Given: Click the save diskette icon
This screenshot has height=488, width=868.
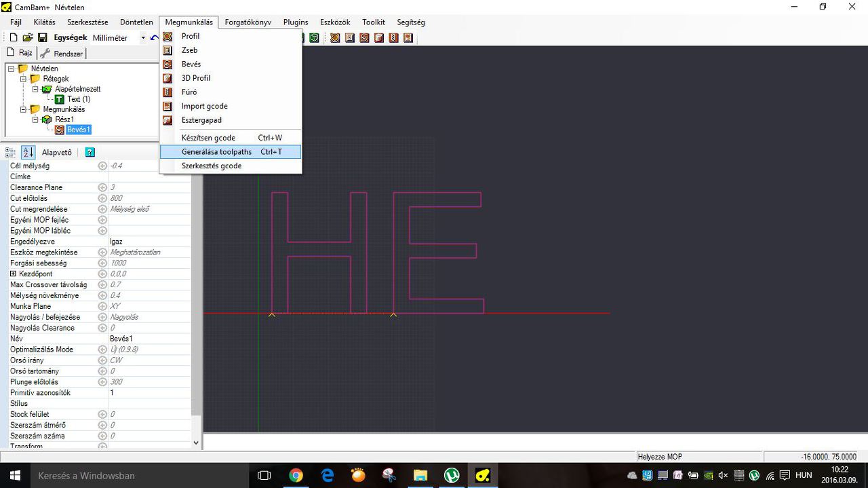Looking at the screenshot, I should click(x=42, y=38).
